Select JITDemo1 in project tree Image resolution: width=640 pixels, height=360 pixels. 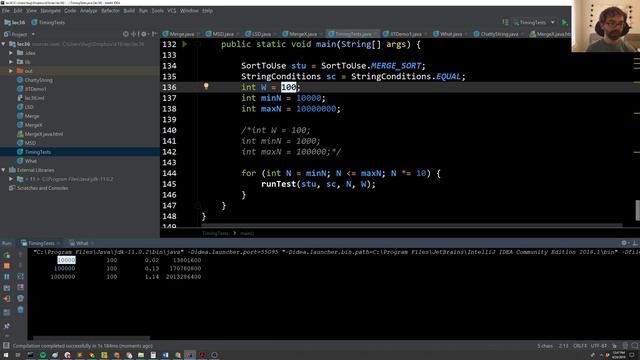[x=36, y=89]
